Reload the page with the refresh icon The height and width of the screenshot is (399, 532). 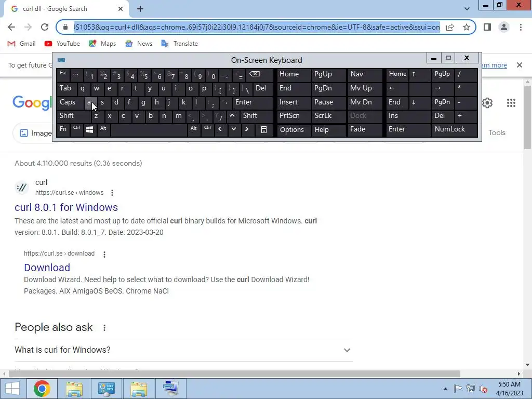[45, 27]
